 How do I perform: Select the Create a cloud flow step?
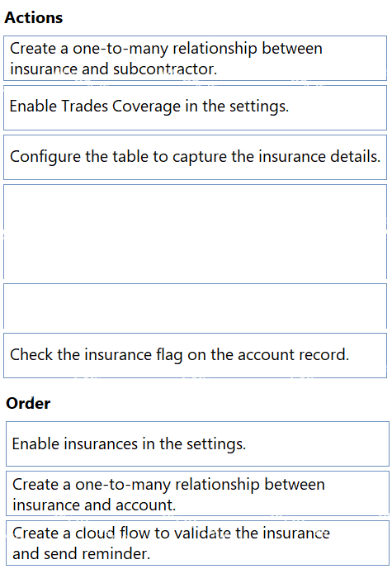197,543
